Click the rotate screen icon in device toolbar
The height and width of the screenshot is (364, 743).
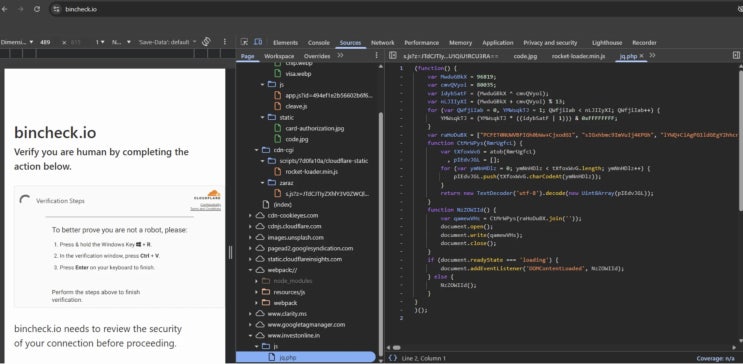click(206, 42)
